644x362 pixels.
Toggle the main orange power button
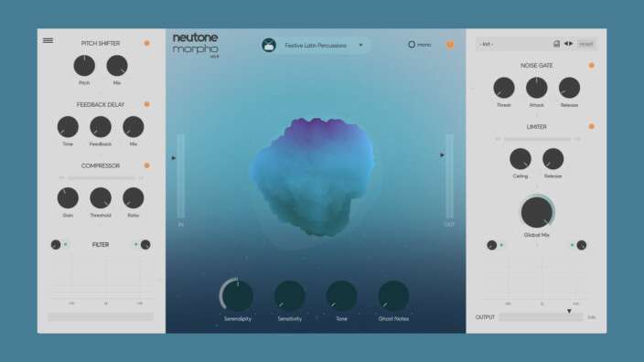click(450, 44)
